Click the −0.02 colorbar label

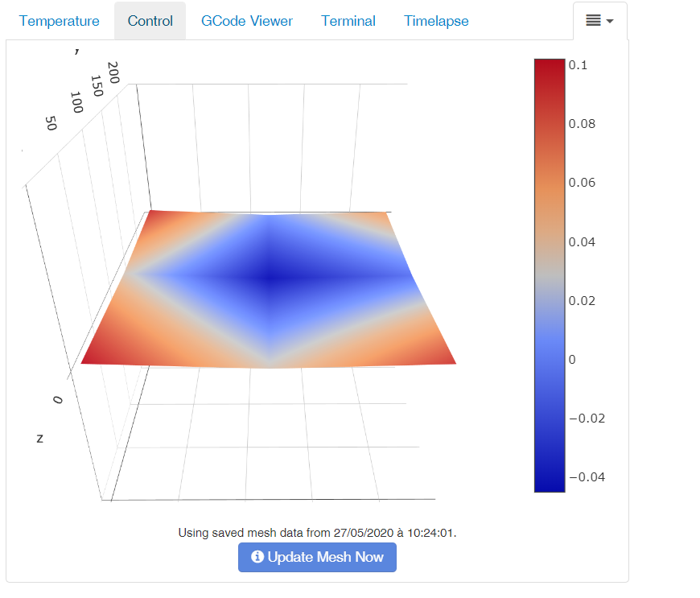(587, 419)
